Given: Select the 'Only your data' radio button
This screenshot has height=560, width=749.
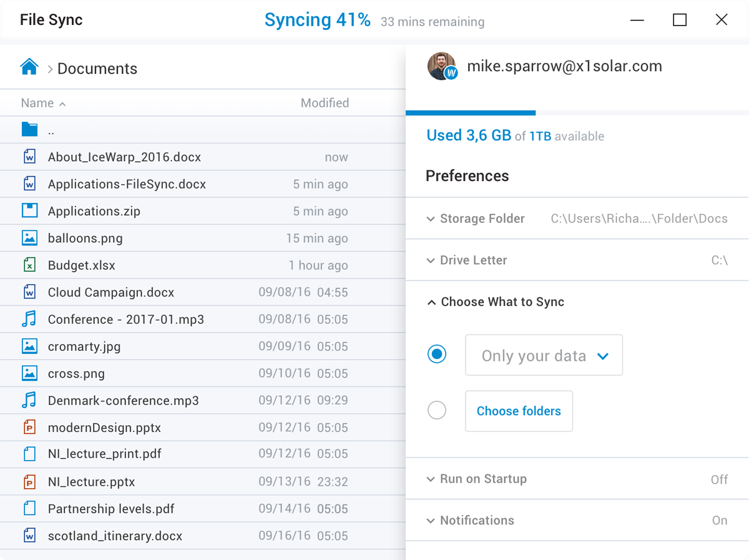Looking at the screenshot, I should click(437, 355).
